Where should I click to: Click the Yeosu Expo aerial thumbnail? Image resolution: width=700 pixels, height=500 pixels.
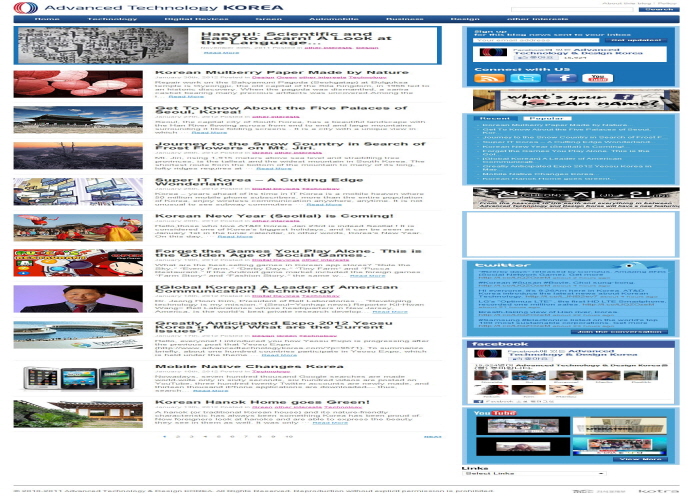(78, 335)
